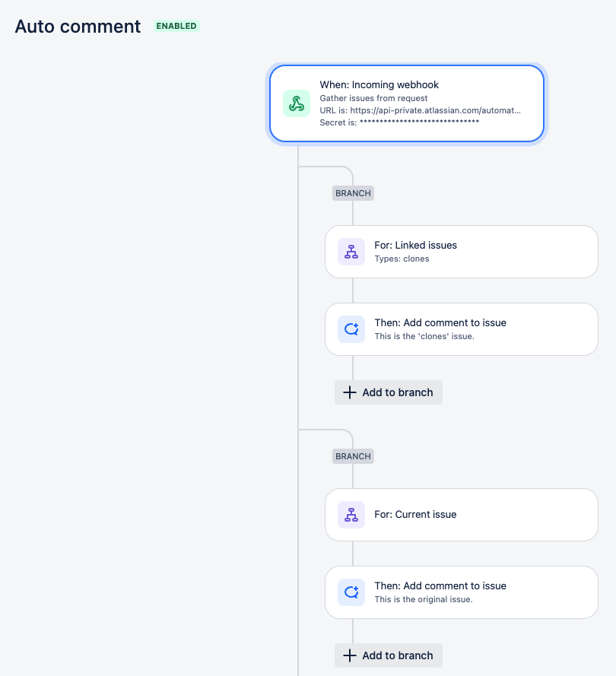The width and height of the screenshot is (616, 676).
Task: Open 'This is the clones issue' comment action
Action: [462, 329]
